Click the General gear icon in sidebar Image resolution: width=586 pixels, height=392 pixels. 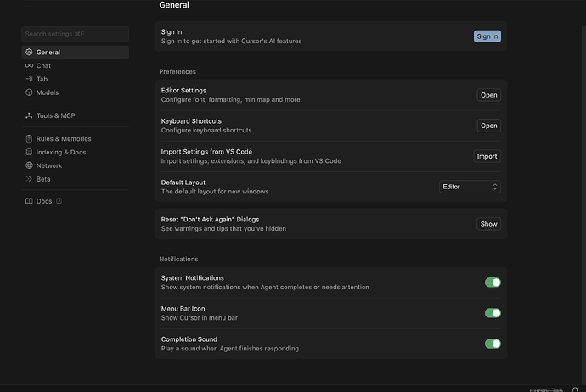pos(29,53)
